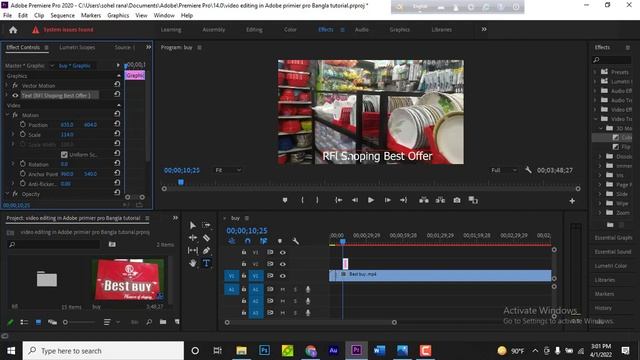
Task: Toggle V1 track output eye
Action: tap(282, 276)
